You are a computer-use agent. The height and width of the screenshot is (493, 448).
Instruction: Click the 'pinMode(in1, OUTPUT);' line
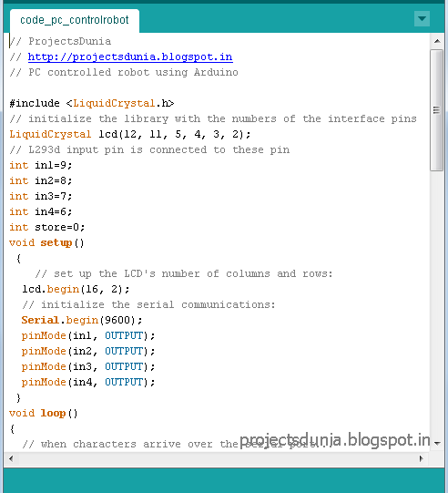(x=88, y=335)
